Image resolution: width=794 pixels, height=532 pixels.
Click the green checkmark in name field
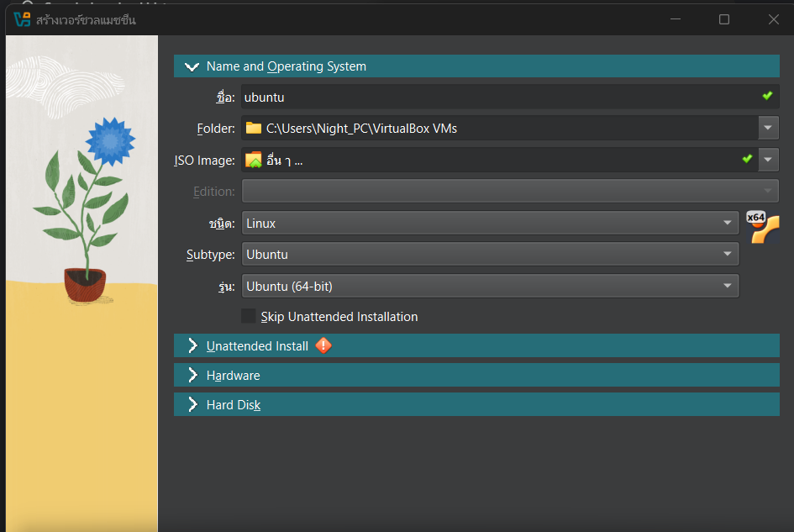767,96
